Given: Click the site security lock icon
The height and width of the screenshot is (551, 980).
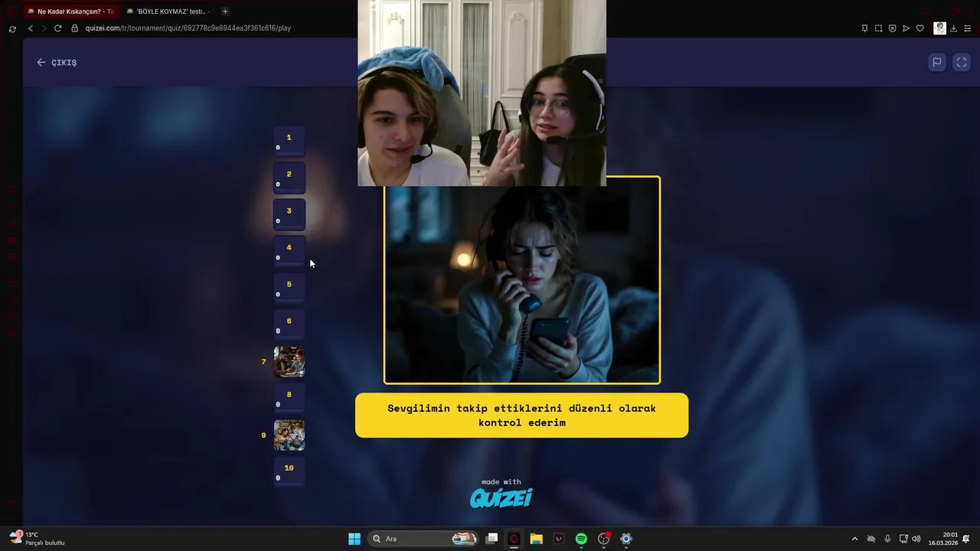Looking at the screenshot, I should click(75, 28).
